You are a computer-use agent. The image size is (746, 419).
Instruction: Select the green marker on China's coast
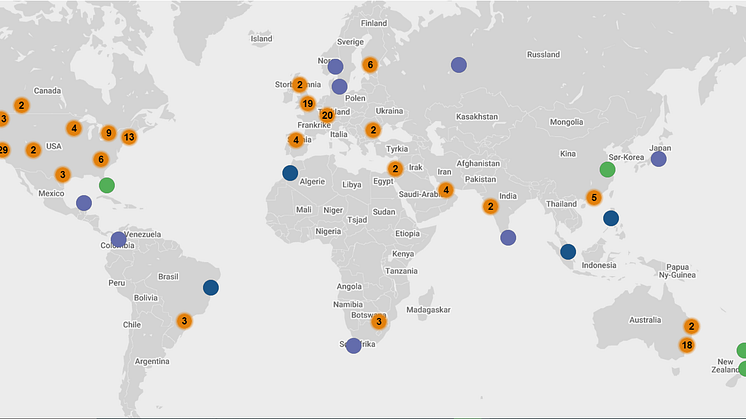coord(607,169)
